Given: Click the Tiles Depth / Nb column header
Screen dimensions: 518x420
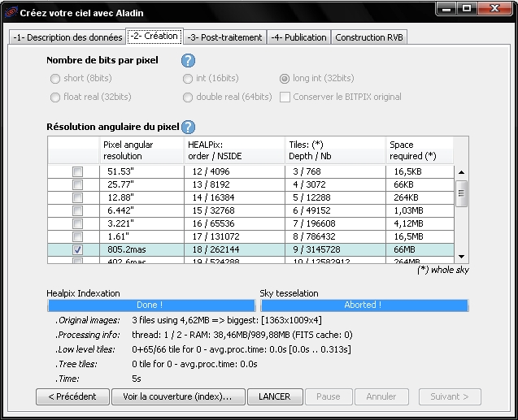Looking at the screenshot, I should (x=336, y=150).
